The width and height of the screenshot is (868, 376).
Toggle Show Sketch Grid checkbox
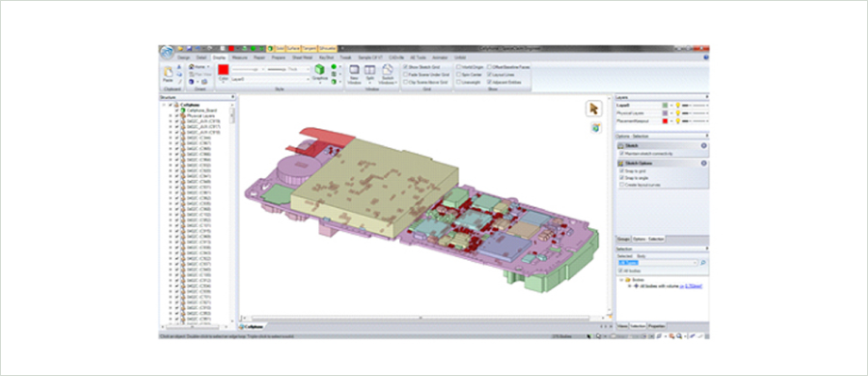pyautogui.click(x=405, y=66)
